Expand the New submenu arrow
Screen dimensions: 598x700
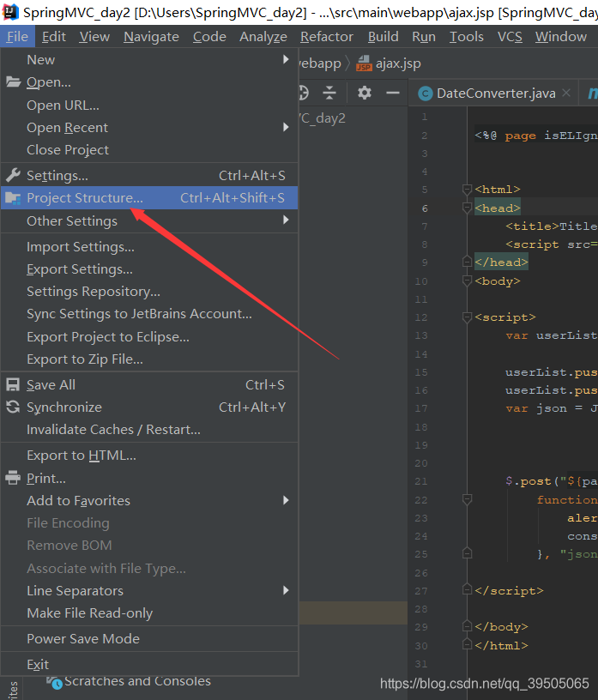(286, 59)
